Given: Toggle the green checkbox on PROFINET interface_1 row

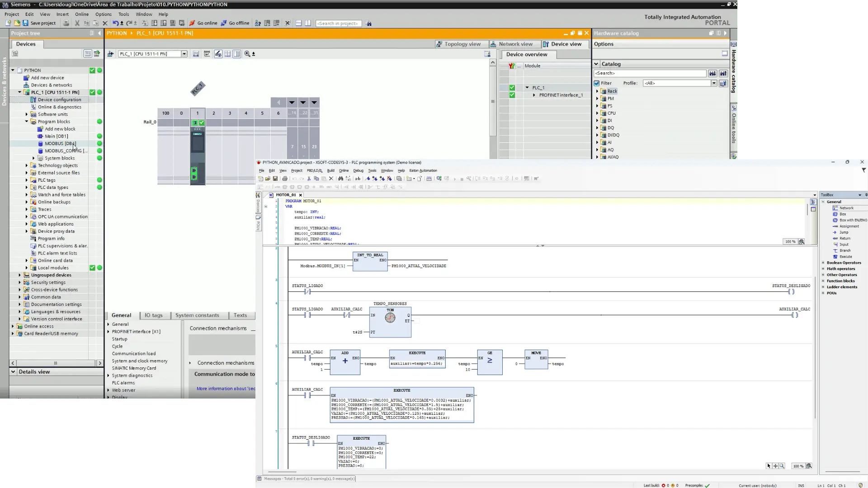Looking at the screenshot, I should click(512, 95).
